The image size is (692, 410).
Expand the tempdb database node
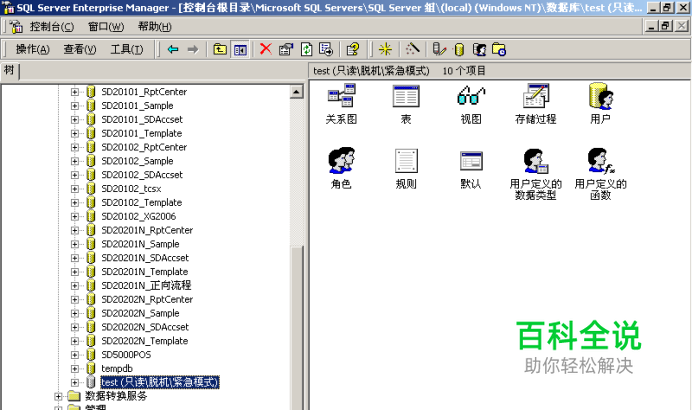tap(75, 369)
